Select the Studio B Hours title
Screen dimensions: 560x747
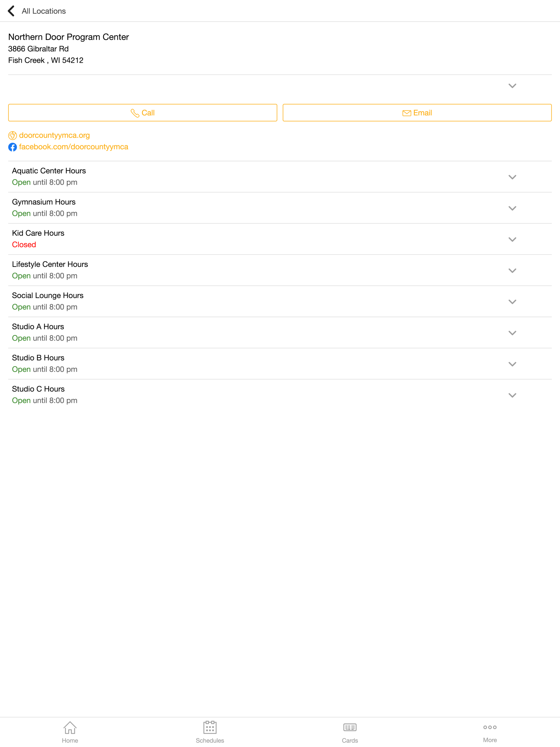point(38,358)
